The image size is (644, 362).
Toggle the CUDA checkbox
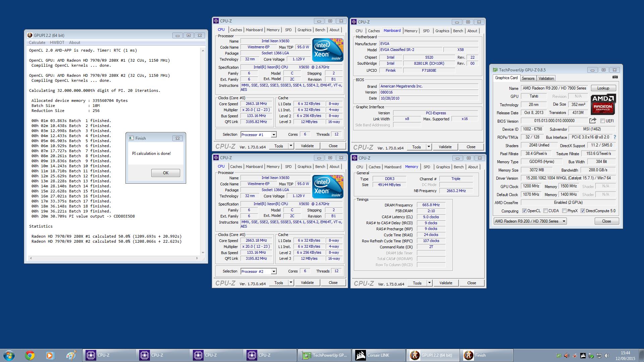(x=545, y=211)
